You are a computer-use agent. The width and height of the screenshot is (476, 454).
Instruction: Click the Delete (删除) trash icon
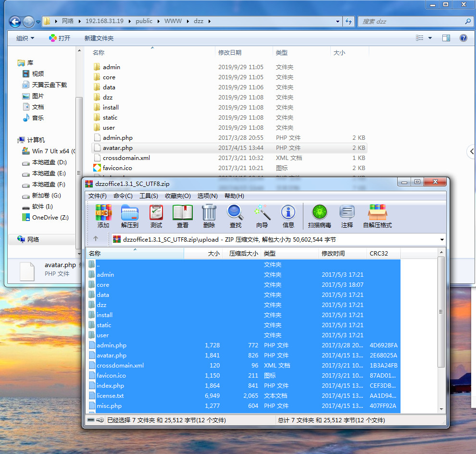pyautogui.click(x=209, y=216)
